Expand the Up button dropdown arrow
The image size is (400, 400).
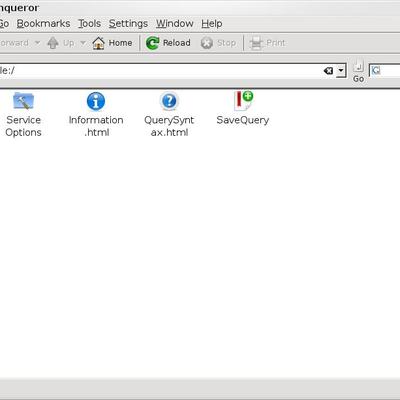[x=83, y=43]
